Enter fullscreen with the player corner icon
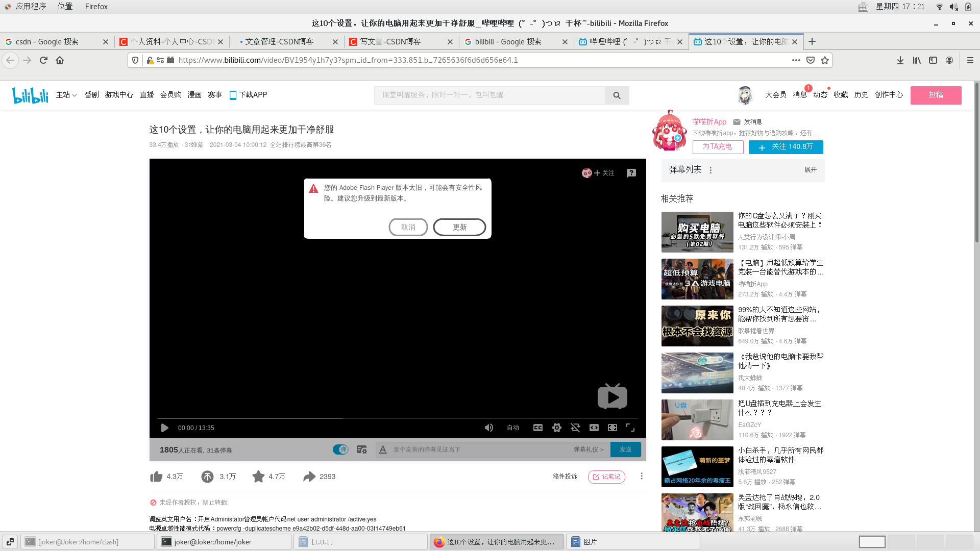Image resolution: width=980 pixels, height=551 pixels. point(630,428)
